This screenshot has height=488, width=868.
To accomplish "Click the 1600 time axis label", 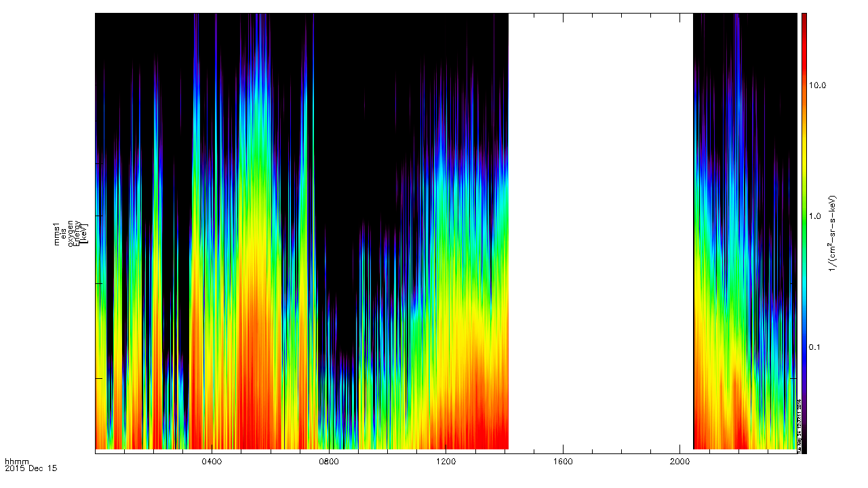I will tap(563, 462).
